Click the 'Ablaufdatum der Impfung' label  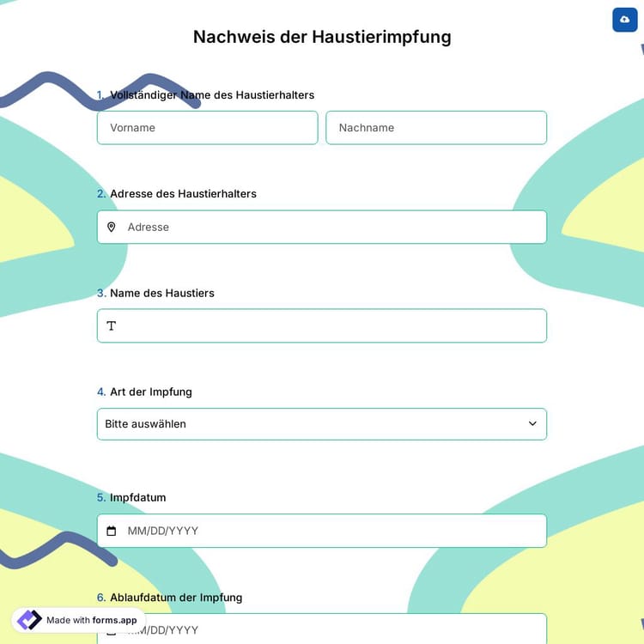(176, 597)
